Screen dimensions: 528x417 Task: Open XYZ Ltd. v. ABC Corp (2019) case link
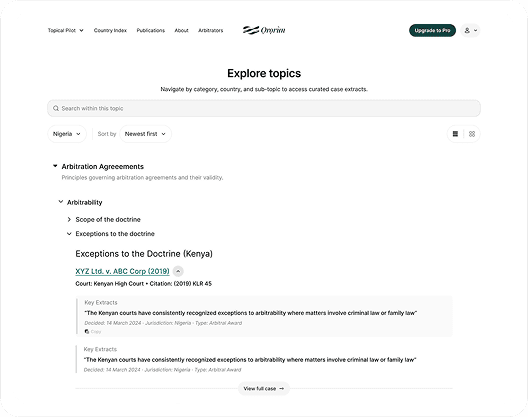coord(122,271)
